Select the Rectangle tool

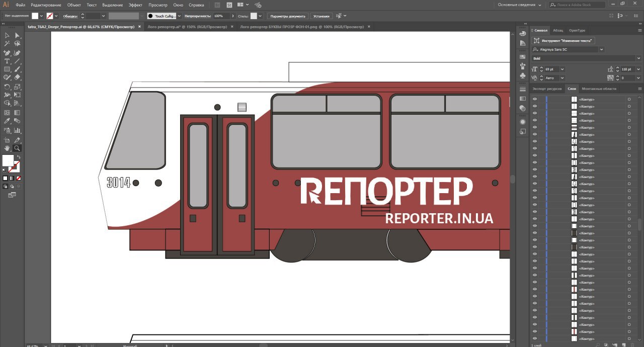coord(7,69)
